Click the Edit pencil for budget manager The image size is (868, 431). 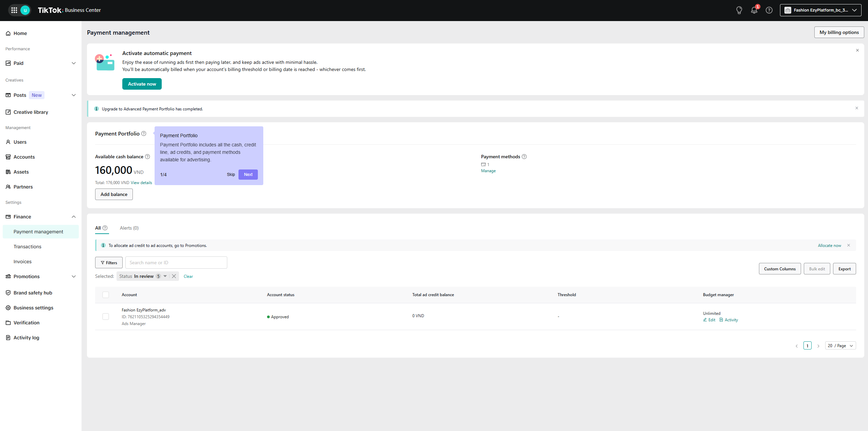click(x=709, y=320)
